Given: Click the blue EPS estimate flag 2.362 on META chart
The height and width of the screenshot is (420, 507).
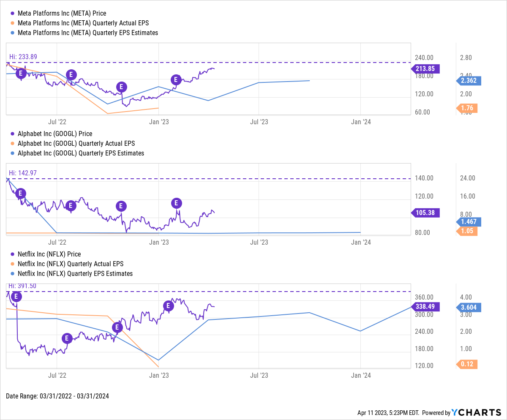Looking at the screenshot, I should click(x=468, y=80).
